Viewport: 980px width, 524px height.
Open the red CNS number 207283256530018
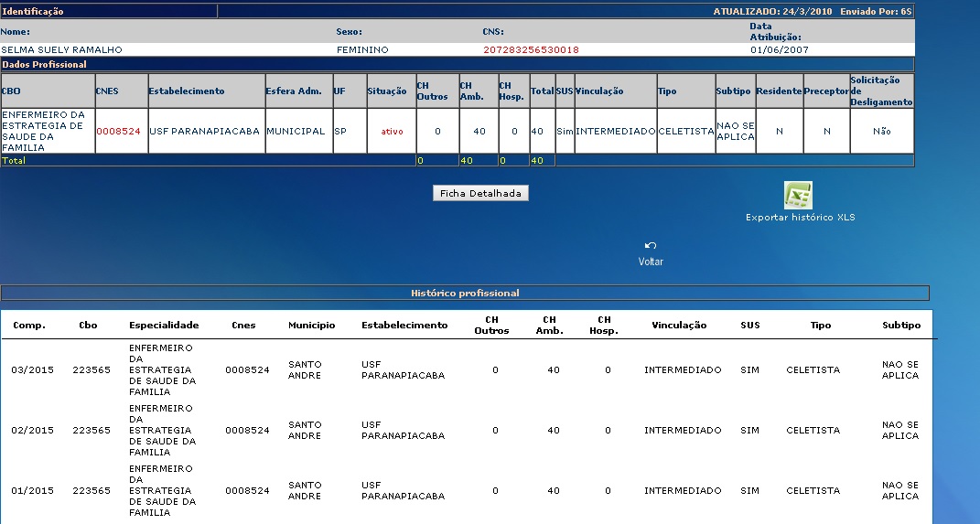tap(531, 49)
